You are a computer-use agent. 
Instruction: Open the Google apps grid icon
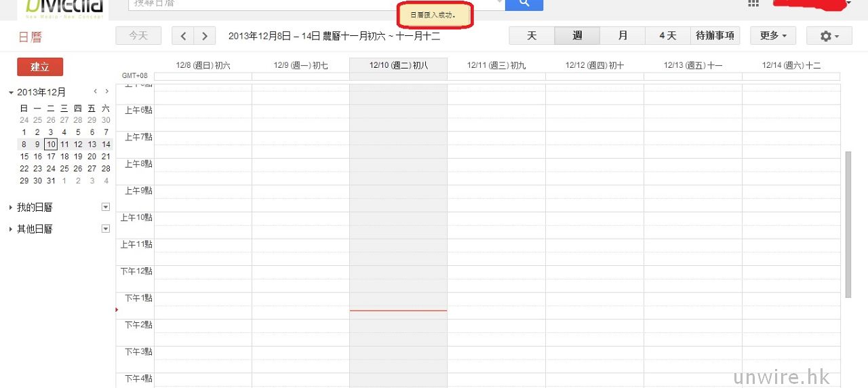(753, 3)
